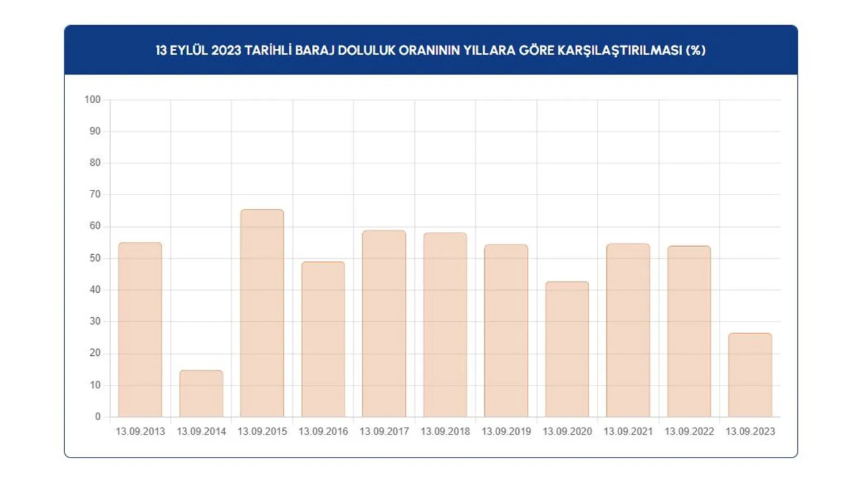This screenshot has height=488, width=868.
Task: Select the 13.09.2022 bar
Action: (x=689, y=331)
